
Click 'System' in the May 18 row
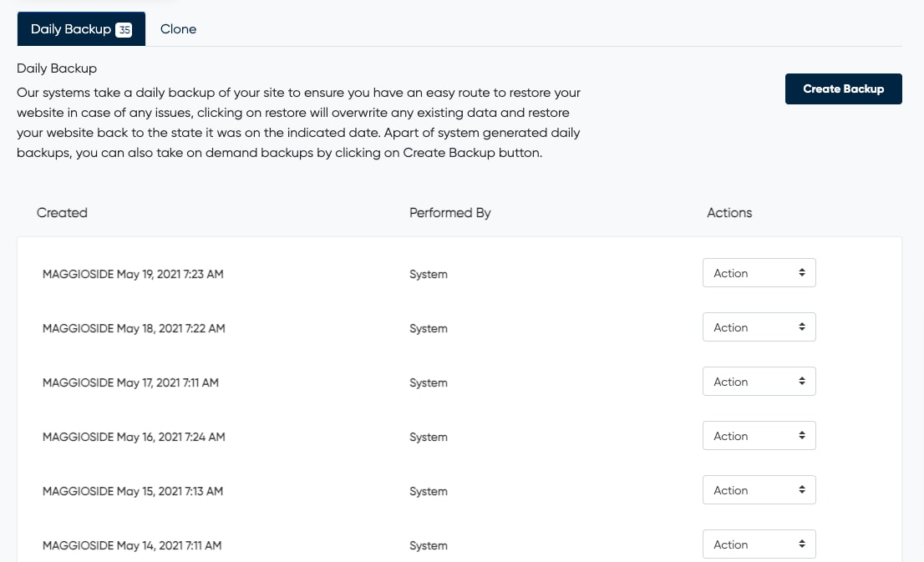[x=429, y=328]
